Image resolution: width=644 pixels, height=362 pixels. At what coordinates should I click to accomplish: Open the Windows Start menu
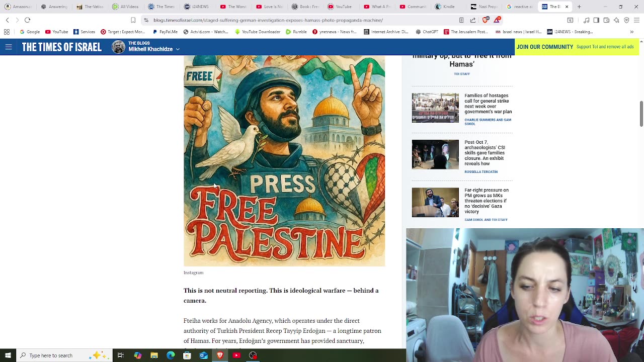tap(8, 355)
